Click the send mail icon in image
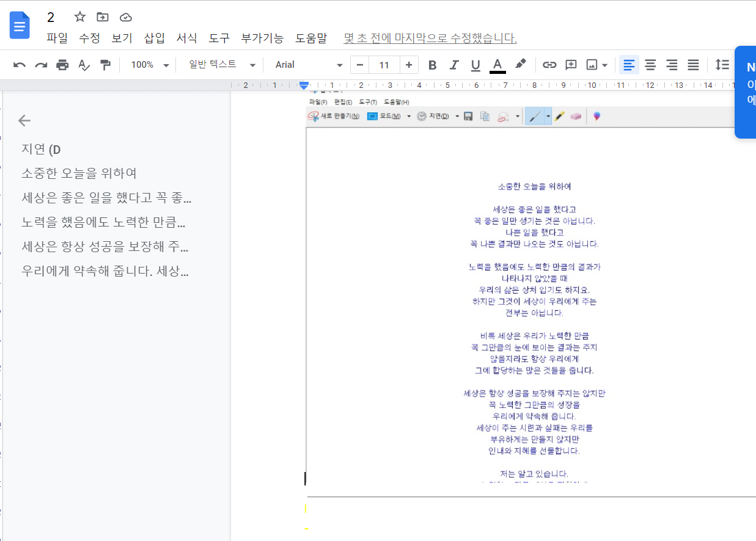The width and height of the screenshot is (756, 541). (503, 116)
